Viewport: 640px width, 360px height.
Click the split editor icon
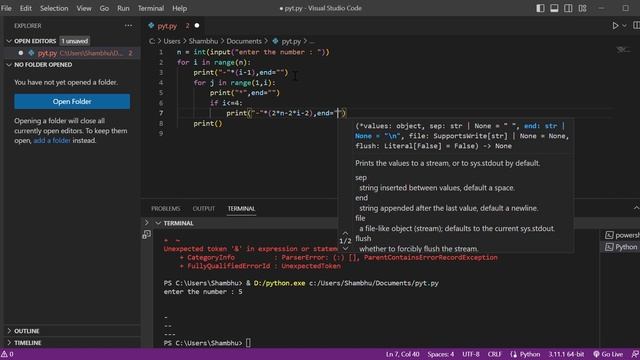coord(636,26)
